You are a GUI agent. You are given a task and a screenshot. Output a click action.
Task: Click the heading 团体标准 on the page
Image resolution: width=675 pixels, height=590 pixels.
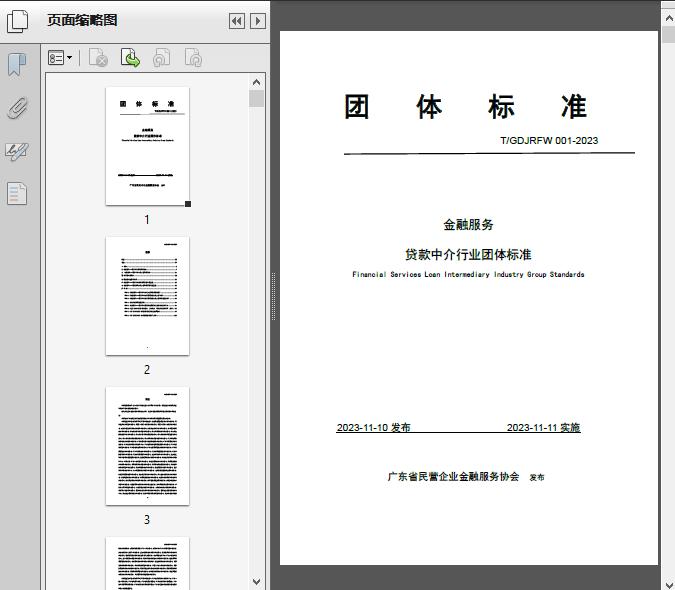point(465,107)
